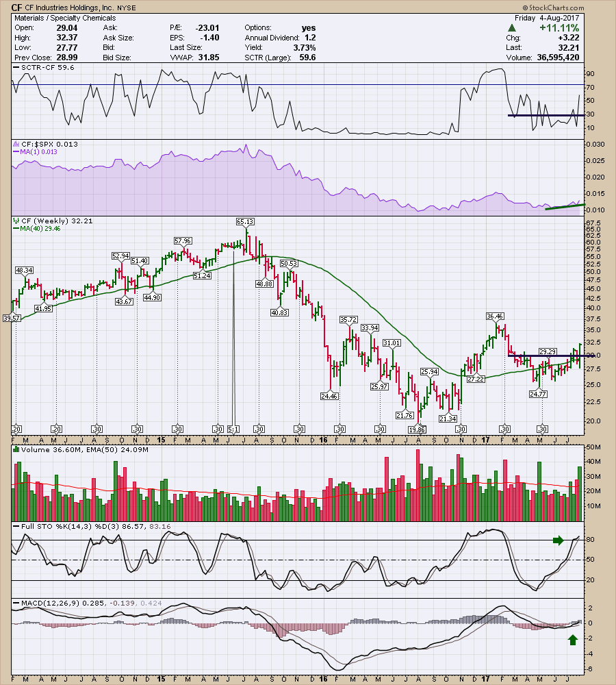Click the 5:1 stock split marker

(x=233, y=429)
